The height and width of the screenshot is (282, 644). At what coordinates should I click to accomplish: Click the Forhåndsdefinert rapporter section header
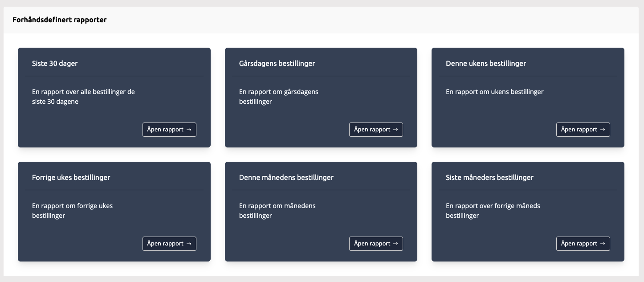(x=60, y=20)
